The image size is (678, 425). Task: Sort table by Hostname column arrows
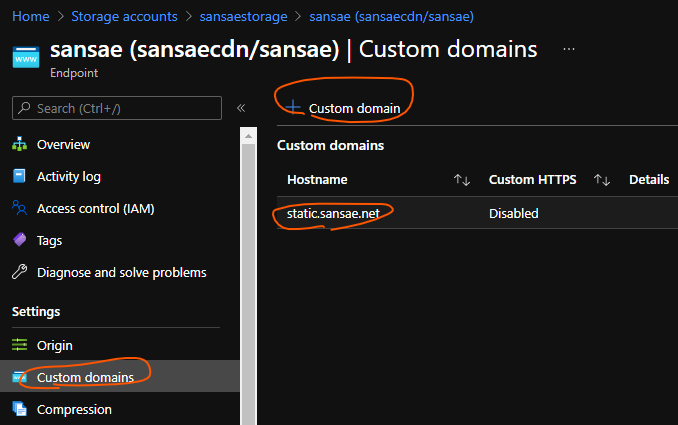[x=461, y=180]
